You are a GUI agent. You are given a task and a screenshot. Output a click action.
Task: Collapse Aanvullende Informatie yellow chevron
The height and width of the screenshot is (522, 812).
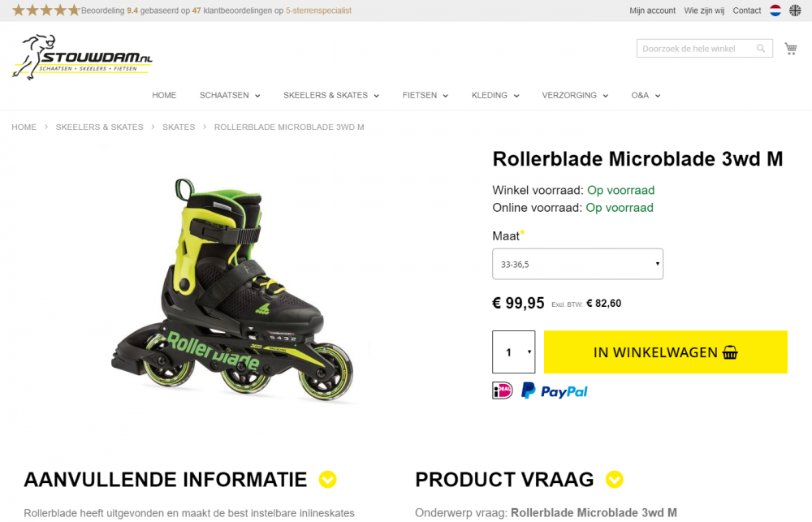point(327,480)
